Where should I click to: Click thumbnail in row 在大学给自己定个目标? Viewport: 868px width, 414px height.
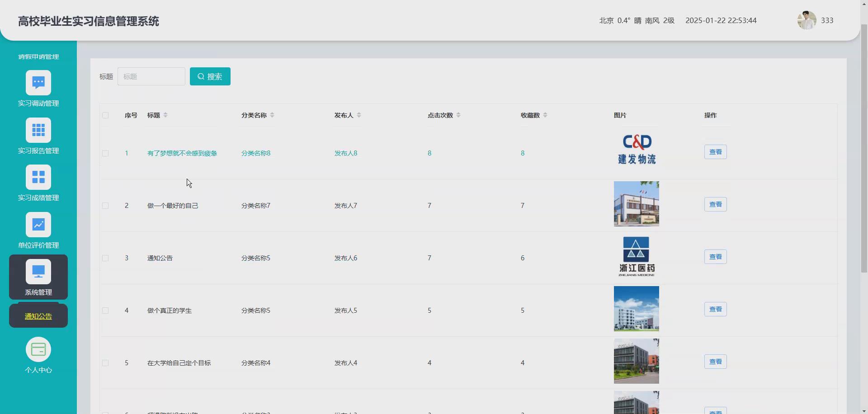(637, 361)
